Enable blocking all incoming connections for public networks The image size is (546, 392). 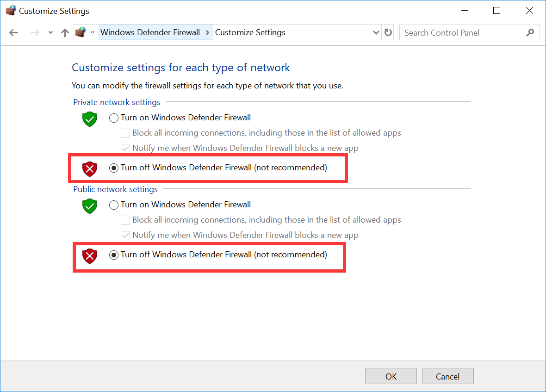[x=125, y=220]
